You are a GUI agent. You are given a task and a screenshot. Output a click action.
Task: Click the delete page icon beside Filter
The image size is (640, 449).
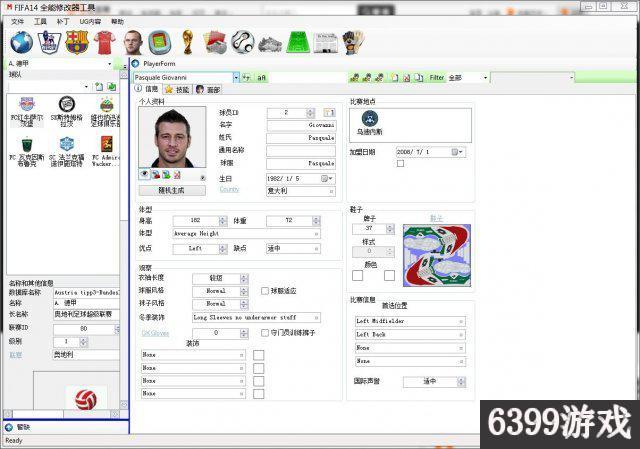pyautogui.click(x=406, y=78)
